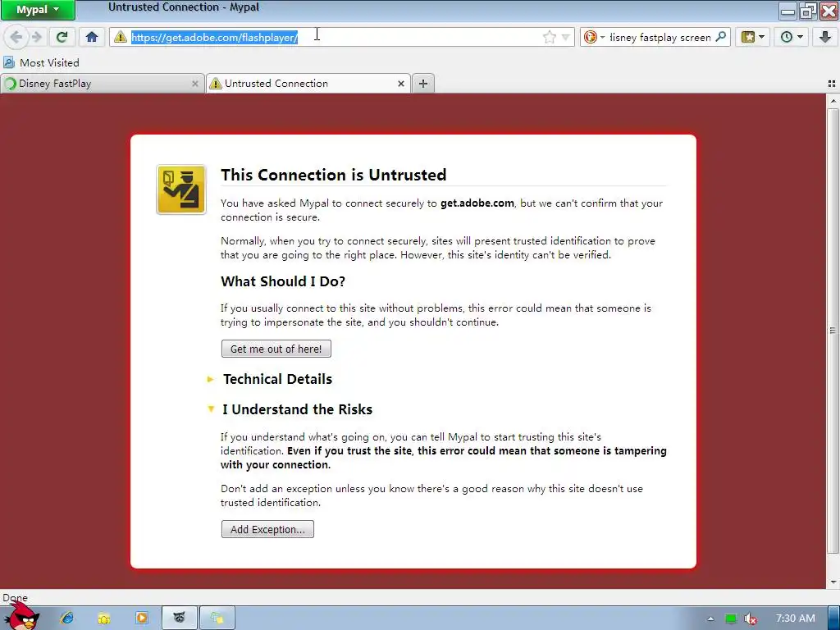
Task: Click the What Should I Do? heading
Action: click(x=283, y=281)
